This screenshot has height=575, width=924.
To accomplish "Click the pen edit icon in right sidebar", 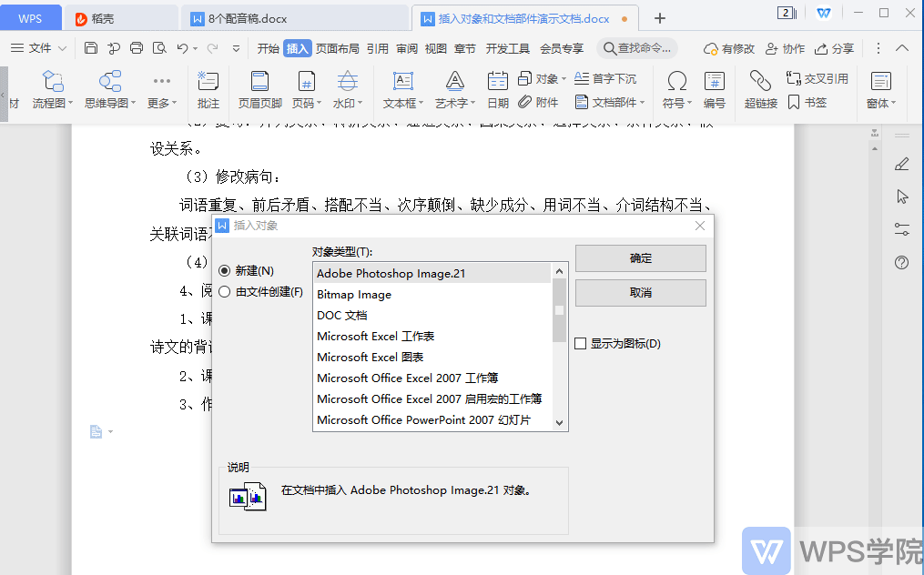I will click(x=901, y=164).
